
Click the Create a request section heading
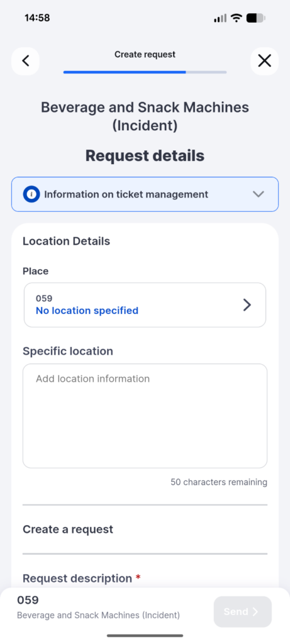click(68, 530)
